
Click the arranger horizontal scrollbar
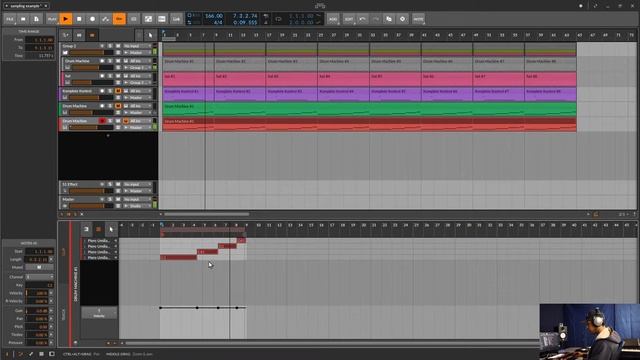[206, 214]
